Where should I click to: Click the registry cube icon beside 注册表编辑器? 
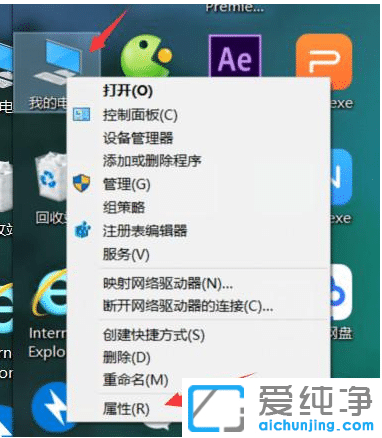click(x=82, y=230)
